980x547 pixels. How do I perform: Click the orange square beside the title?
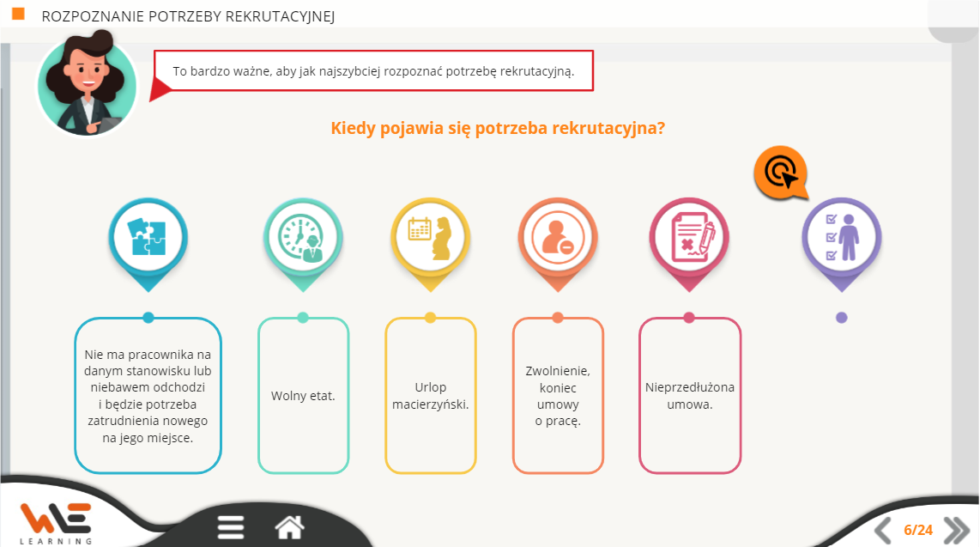(x=18, y=14)
